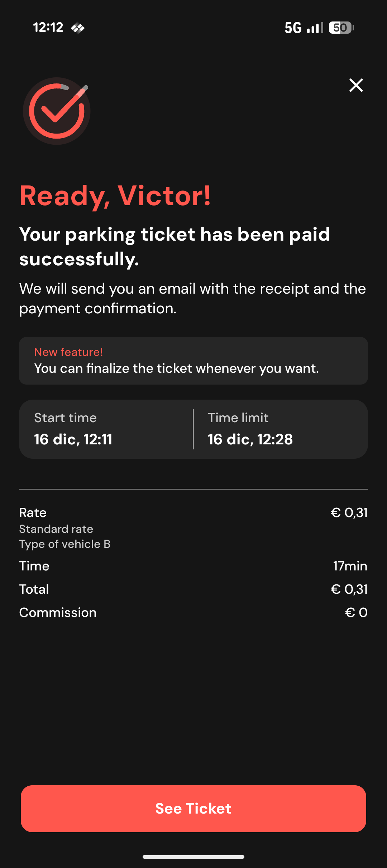
Task: Tap the signal strength bars icon
Action: point(315,28)
